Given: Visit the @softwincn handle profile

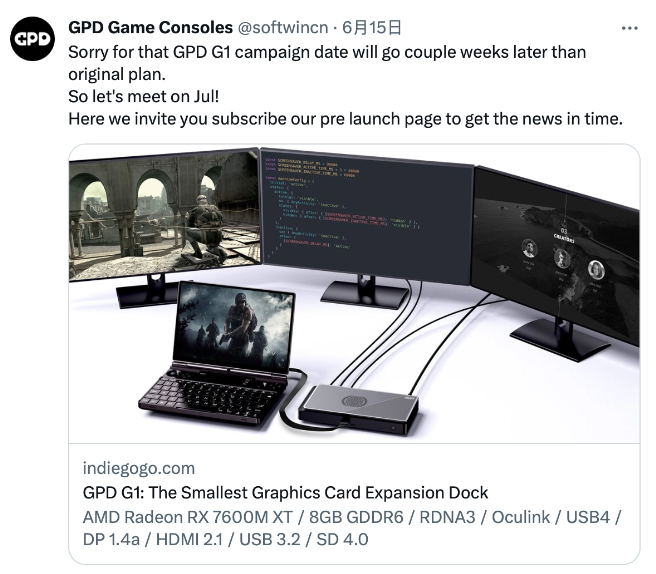Looking at the screenshot, I should (283, 28).
